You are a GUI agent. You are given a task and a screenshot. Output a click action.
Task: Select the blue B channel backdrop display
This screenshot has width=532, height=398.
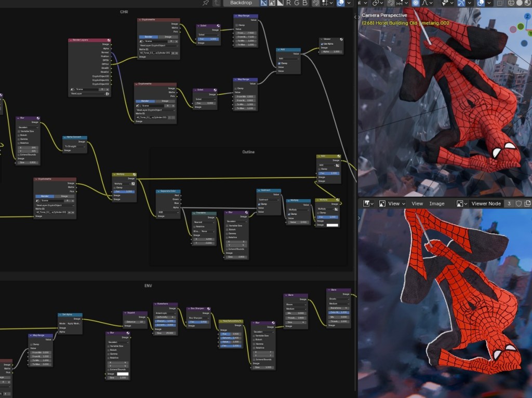[x=304, y=3]
